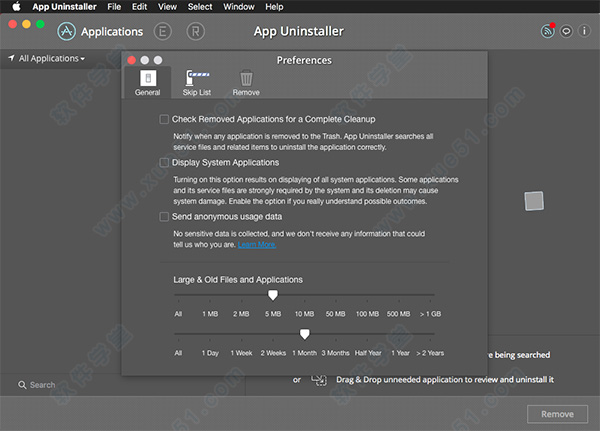Click the 'Large & Old Files and Applications' heading
Viewport: 600px width, 431px height.
(x=238, y=280)
